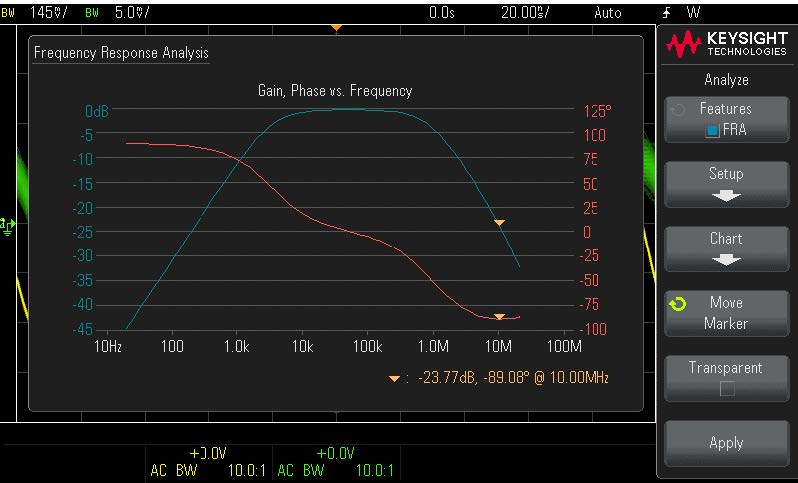The width and height of the screenshot is (798, 483).
Task: Expand the Setup softkey menu arrow
Action: (726, 196)
